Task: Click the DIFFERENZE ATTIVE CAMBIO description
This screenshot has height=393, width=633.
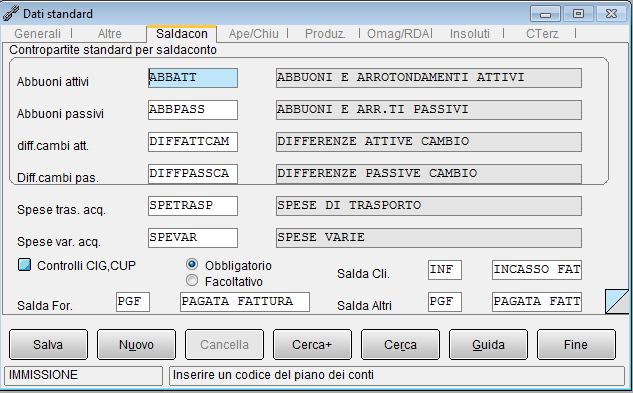Action: (429, 142)
